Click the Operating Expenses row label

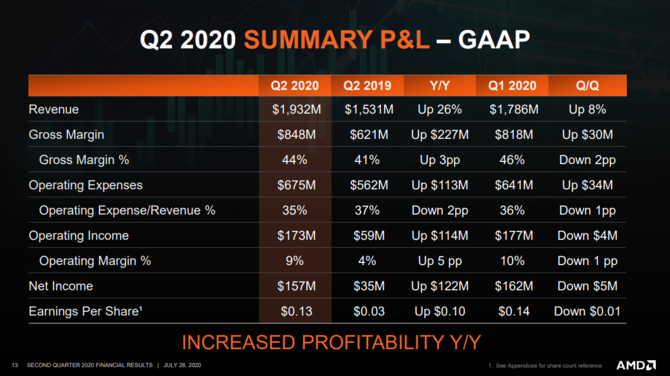(x=85, y=185)
